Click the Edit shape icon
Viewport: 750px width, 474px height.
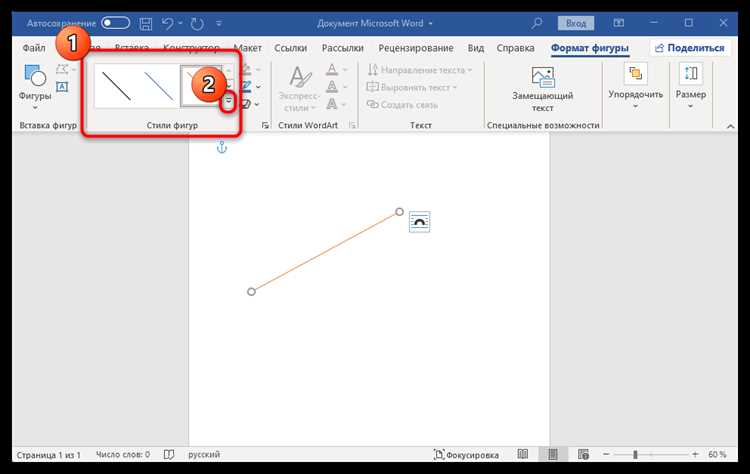click(x=63, y=69)
